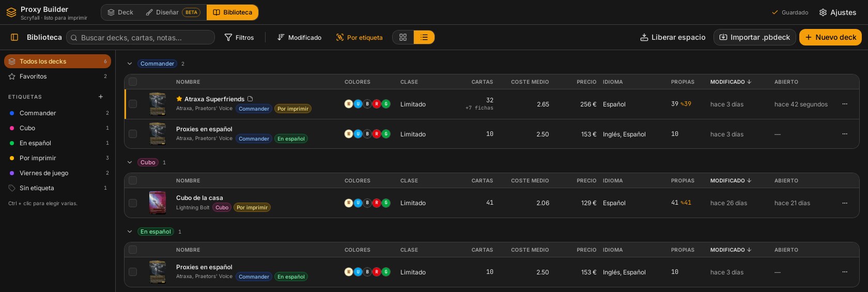This screenshot has height=292, width=868.
Task: Switch to grid view layout
Action: coord(403,37)
